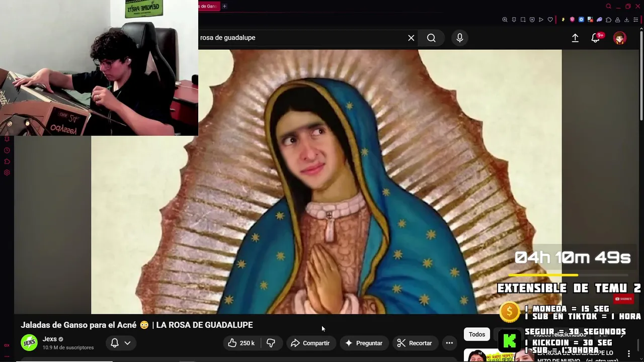Open the blue gear extension icon
Viewport: 644px width, 362px height.
pyautogui.click(x=581, y=20)
